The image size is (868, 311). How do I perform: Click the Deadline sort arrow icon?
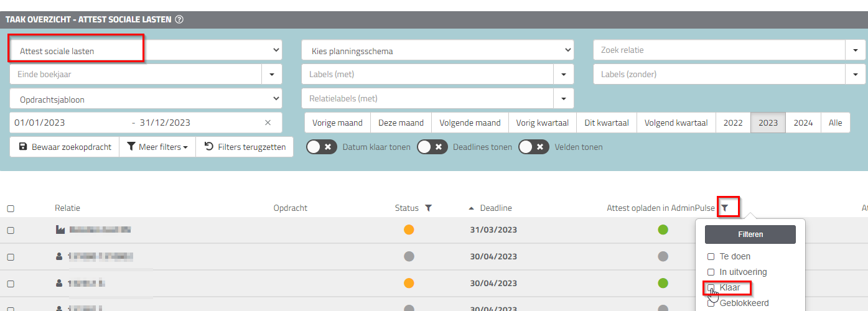(x=471, y=208)
